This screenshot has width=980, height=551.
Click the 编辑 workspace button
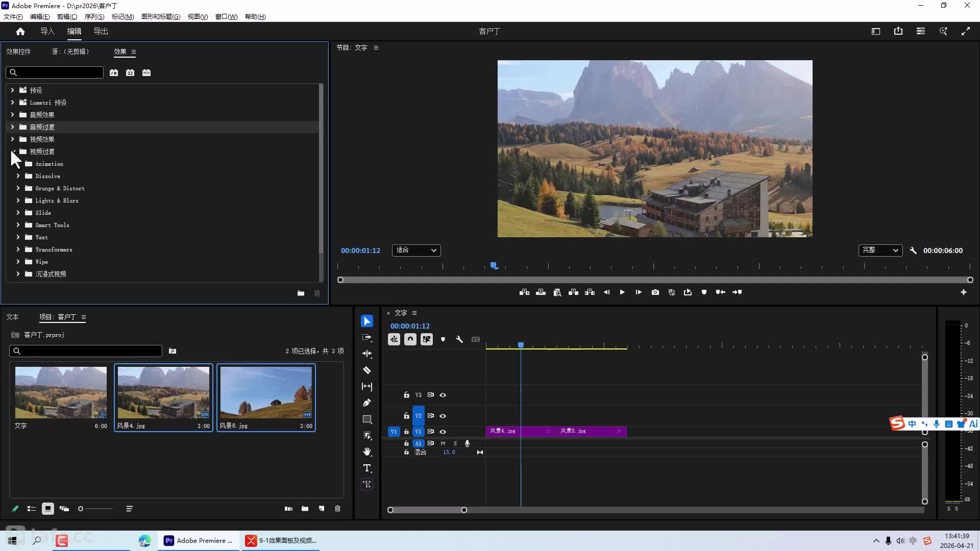[x=74, y=31]
